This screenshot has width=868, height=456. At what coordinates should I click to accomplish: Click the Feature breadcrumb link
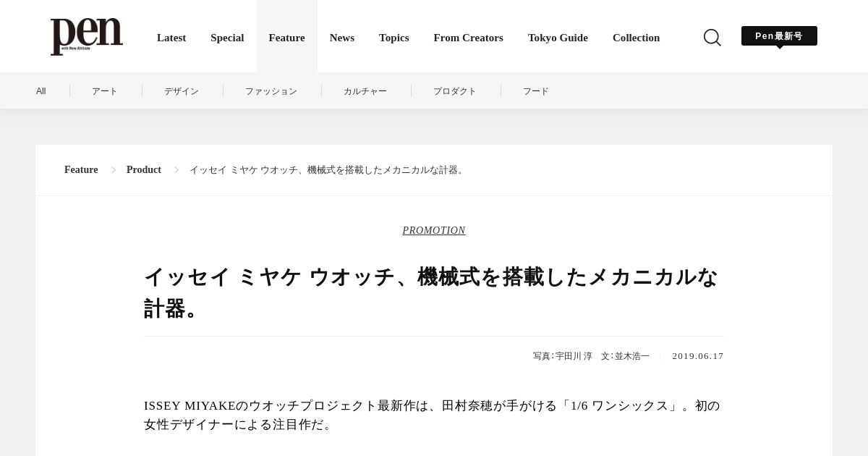(81, 170)
